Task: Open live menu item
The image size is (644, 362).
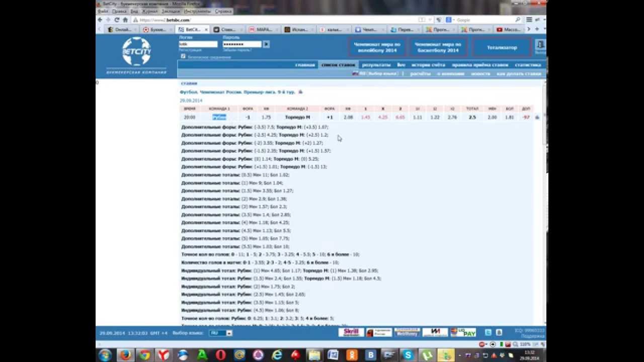Action: [401, 65]
